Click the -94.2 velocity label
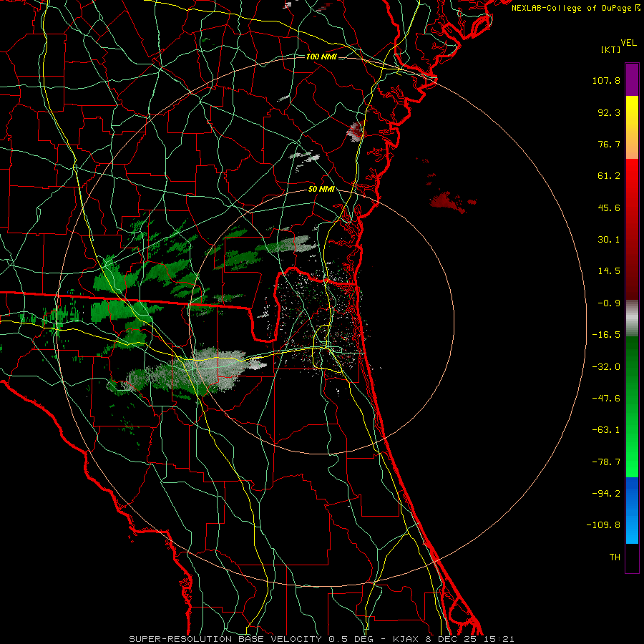Screen dimensions: 644x644 coord(606,494)
